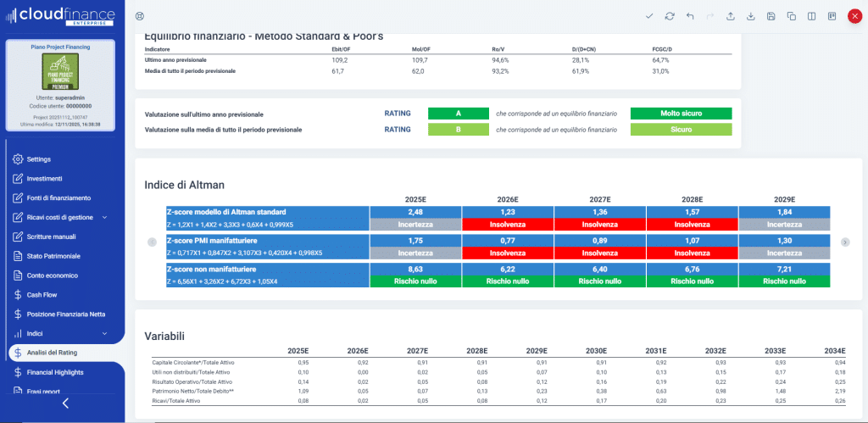This screenshot has height=423, width=868.
Task: Click the Piano Project Financing thumbnail image
Action: (61, 73)
